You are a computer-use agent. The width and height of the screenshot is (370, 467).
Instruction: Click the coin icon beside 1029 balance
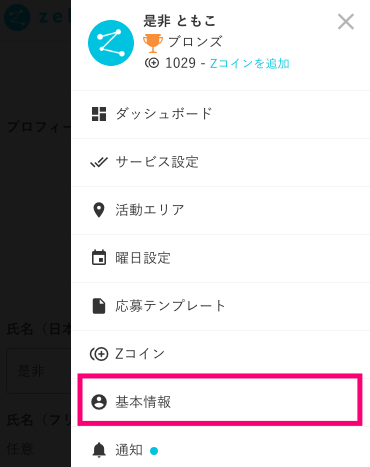(152, 63)
